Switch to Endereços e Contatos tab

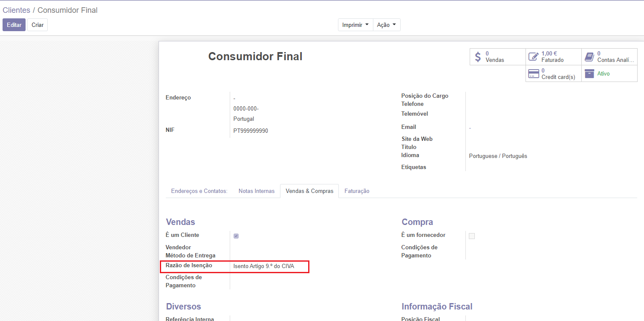[199, 191]
